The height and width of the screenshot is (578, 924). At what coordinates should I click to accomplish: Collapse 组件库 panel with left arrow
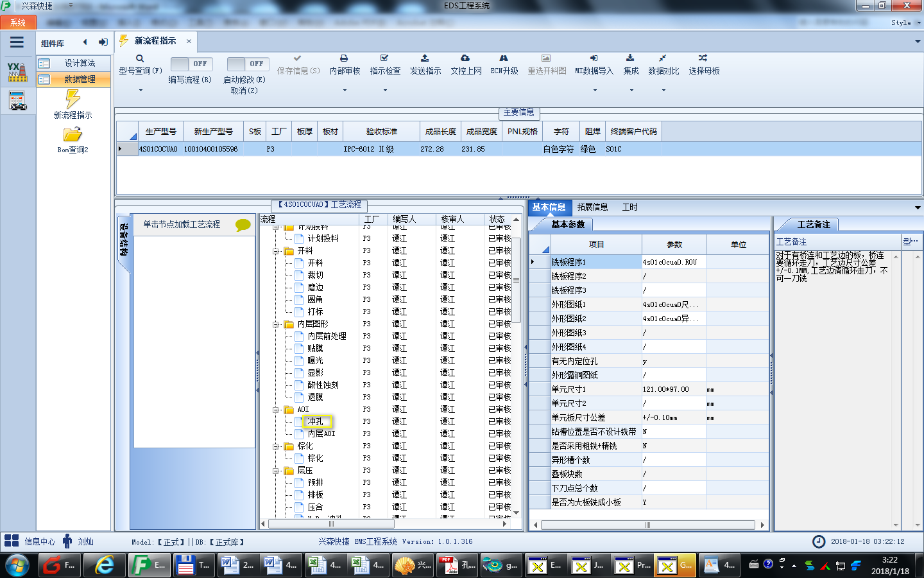[85, 42]
